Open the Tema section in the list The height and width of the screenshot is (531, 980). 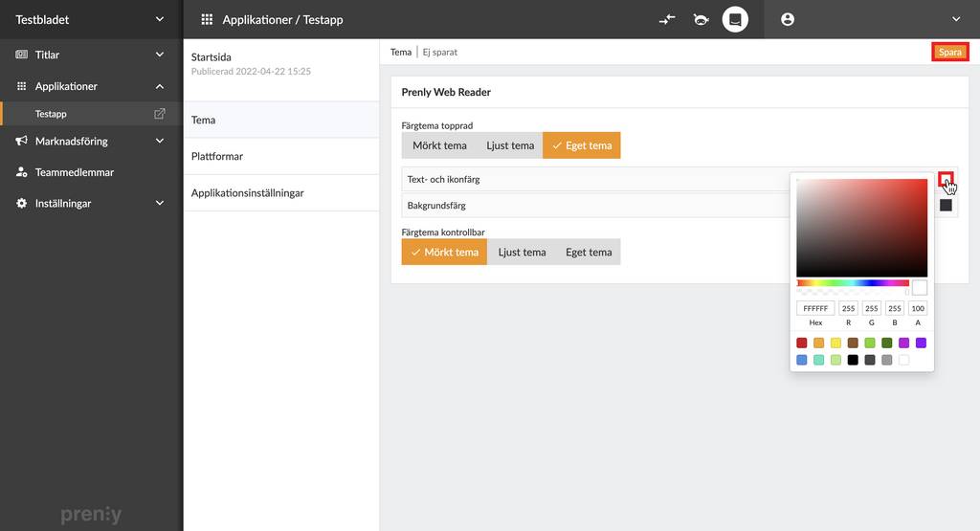[x=281, y=120]
